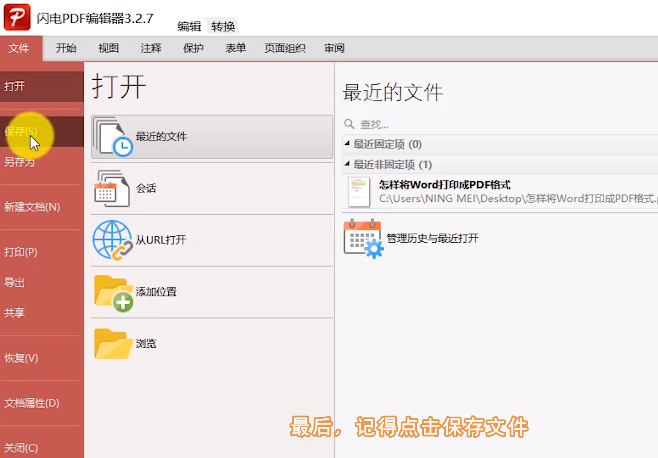Click the magnifier icon in search box
This screenshot has height=458, width=658.
[349, 124]
